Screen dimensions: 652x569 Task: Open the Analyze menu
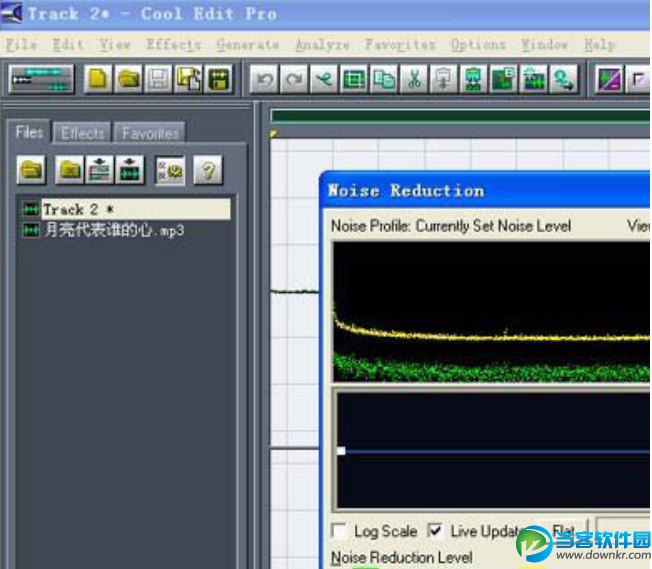coord(322,45)
